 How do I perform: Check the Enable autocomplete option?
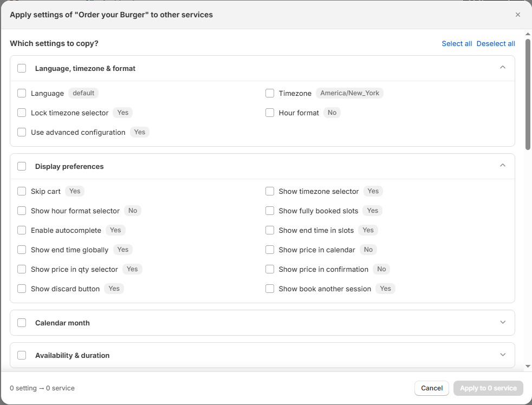point(22,230)
